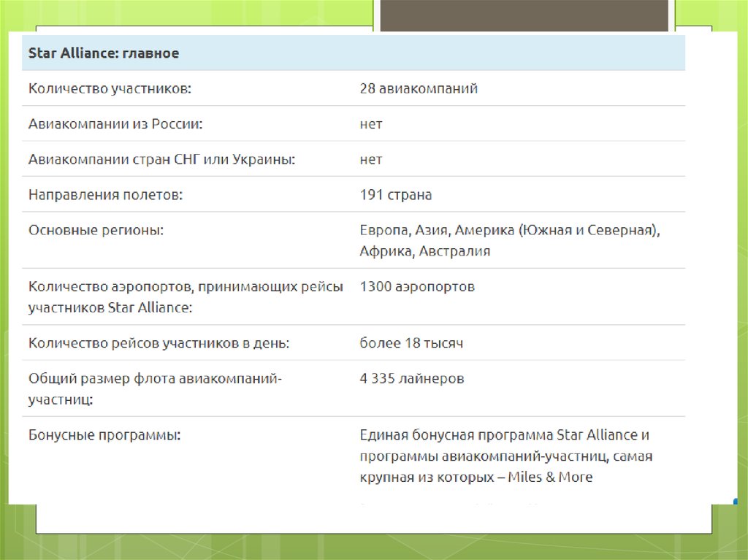Select the 'Общий размер флота' row label
Image resolution: width=748 pixels, height=560 pixels.
(155, 389)
